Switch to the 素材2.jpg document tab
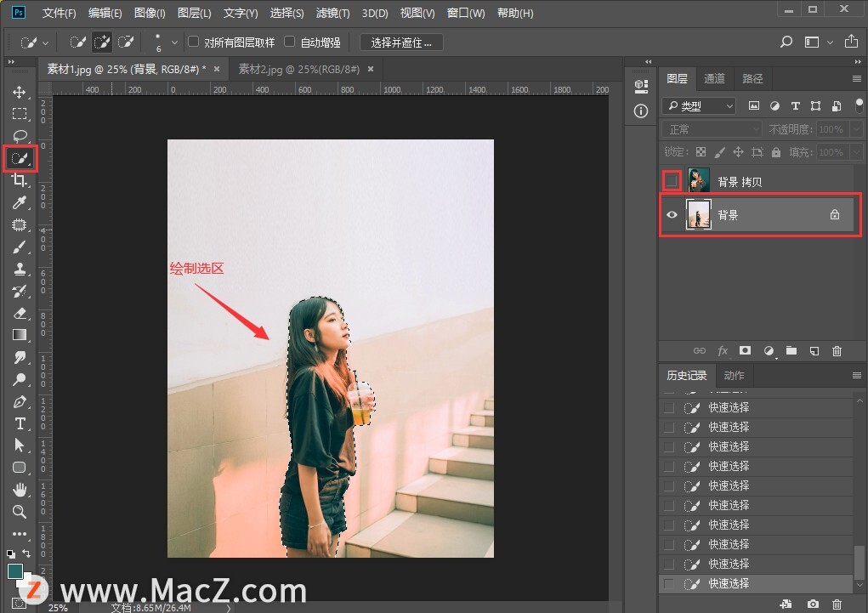 (x=299, y=69)
